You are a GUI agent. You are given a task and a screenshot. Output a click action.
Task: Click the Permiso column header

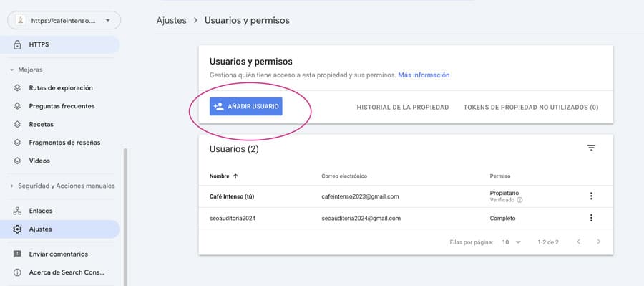(x=500, y=176)
